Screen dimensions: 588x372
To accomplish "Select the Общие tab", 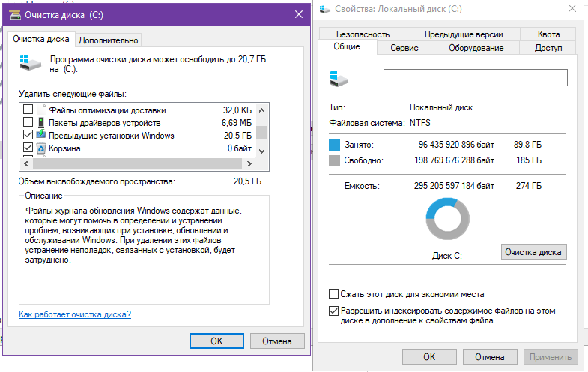I will [x=347, y=46].
